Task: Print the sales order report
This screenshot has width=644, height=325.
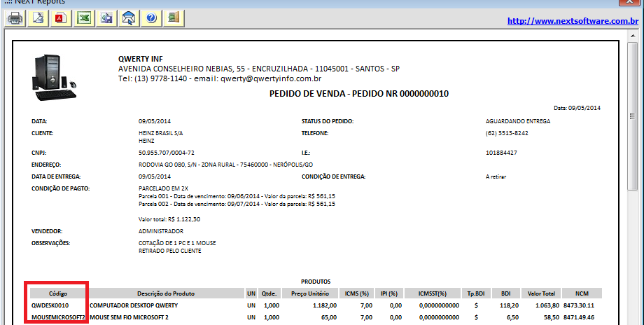Action: coord(15,18)
